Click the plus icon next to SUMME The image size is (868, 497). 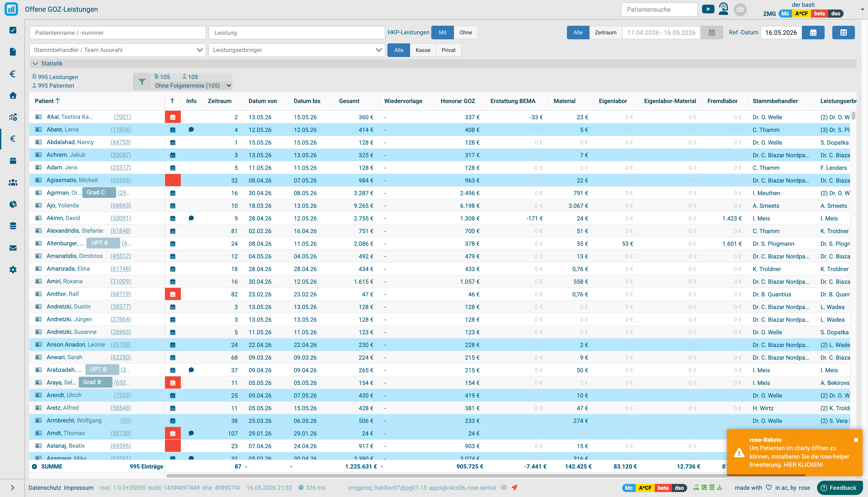click(35, 467)
